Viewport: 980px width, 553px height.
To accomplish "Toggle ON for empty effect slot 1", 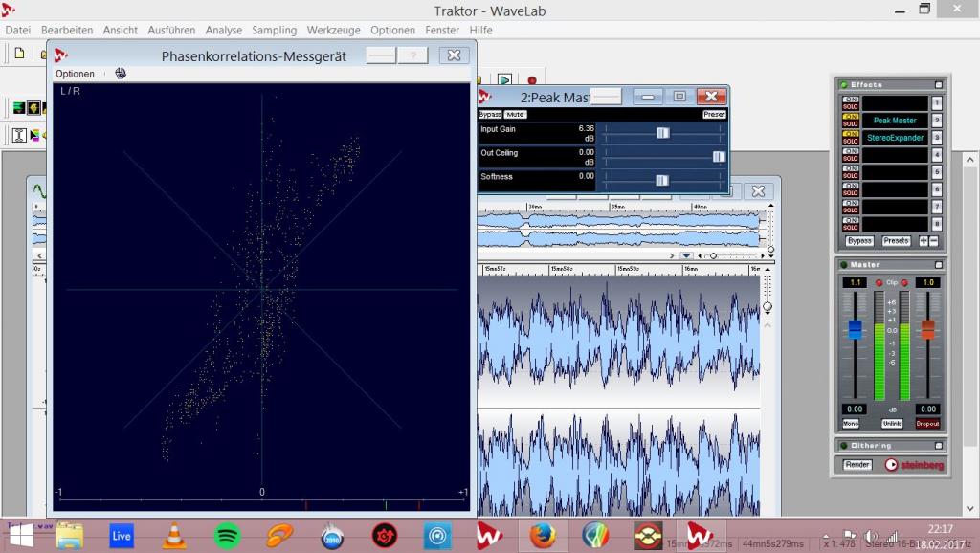I will (851, 100).
